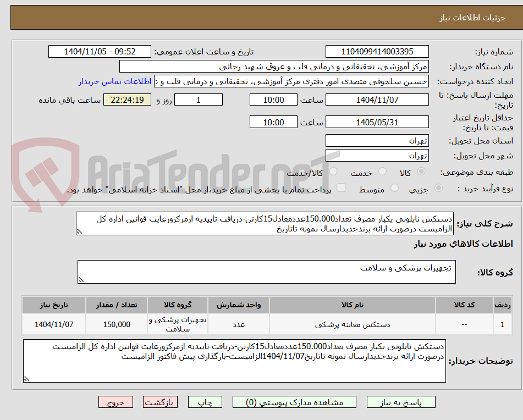Click the 'جزئیات اطلاعات نیاز' page header

[x=472, y=18]
